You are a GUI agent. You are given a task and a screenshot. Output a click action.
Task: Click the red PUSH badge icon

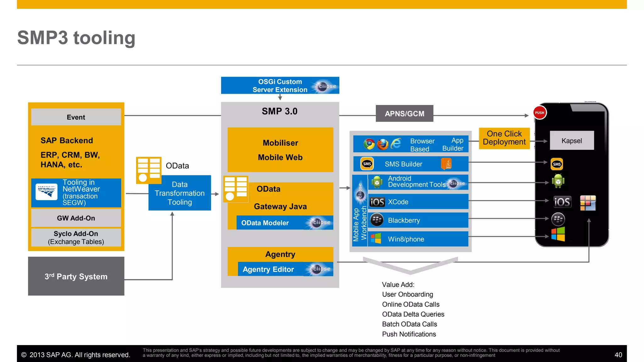[540, 113]
